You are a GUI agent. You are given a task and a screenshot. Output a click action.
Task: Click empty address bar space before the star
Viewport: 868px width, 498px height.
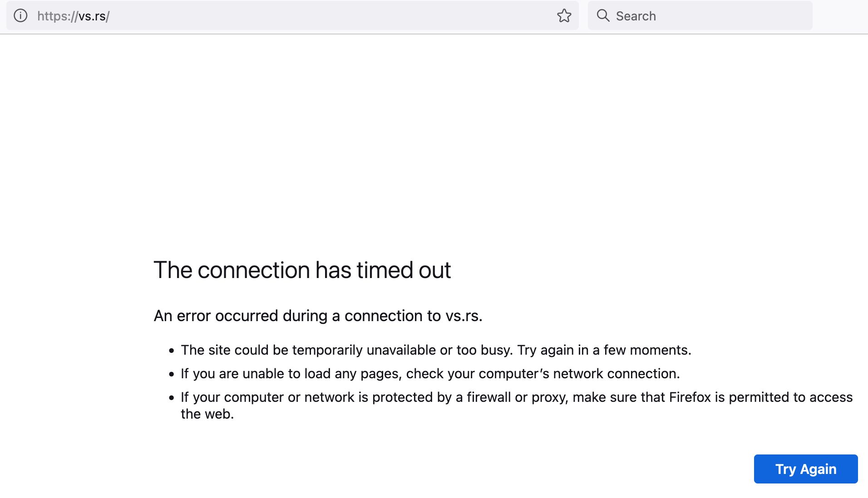331,16
